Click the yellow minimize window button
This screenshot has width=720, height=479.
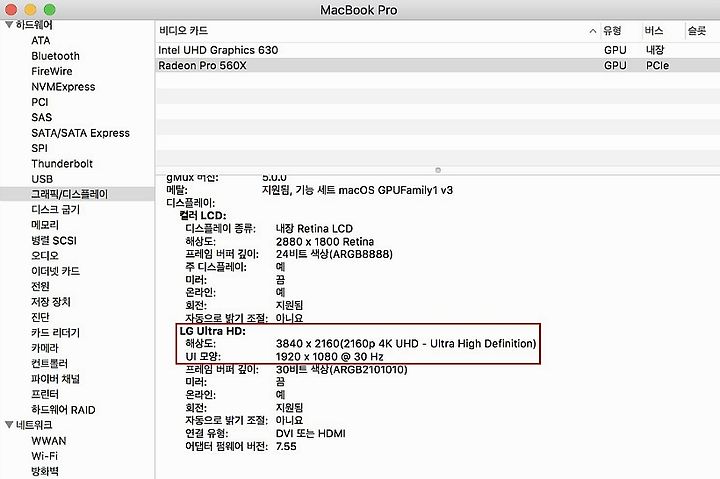pos(30,10)
